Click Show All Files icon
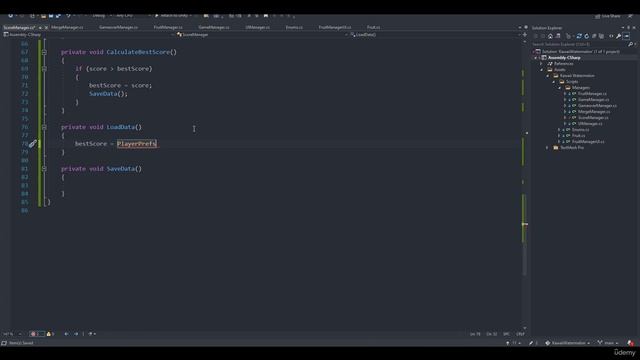The image size is (640, 360). pos(602,36)
